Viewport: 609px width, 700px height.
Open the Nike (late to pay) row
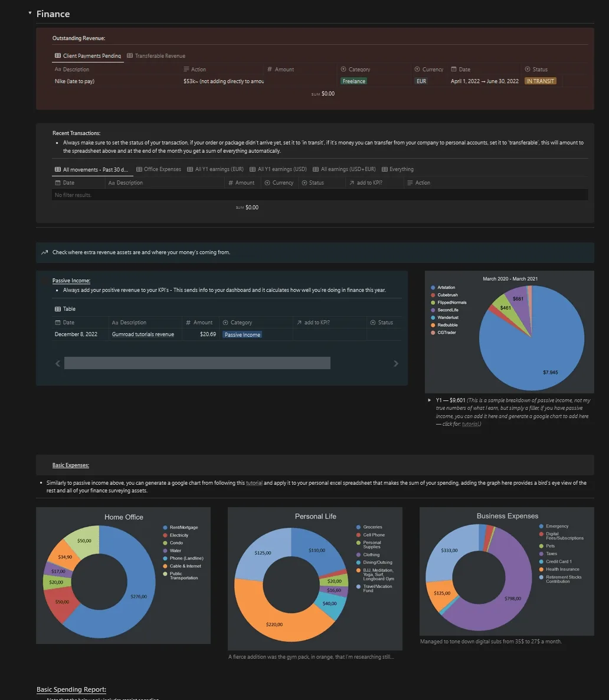click(74, 81)
